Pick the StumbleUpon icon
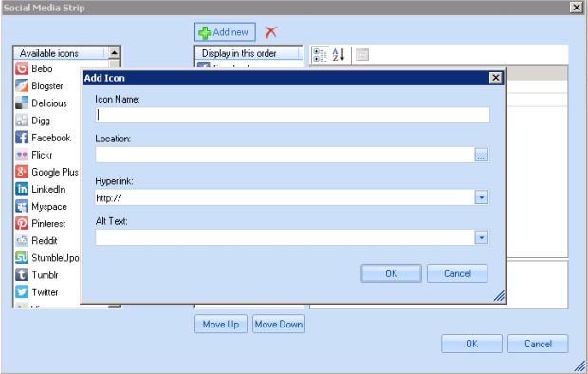 (22, 257)
